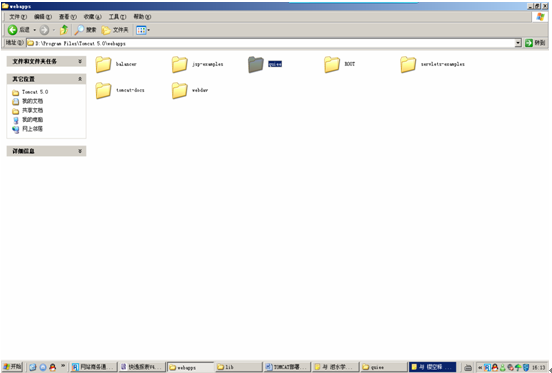This screenshot has width=552, height=373.
Task: Click the Go (转到) button
Action: pyautogui.click(x=535, y=43)
